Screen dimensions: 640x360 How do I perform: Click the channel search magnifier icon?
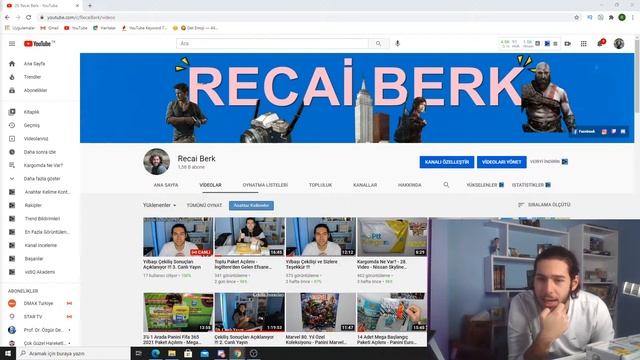pos(446,185)
